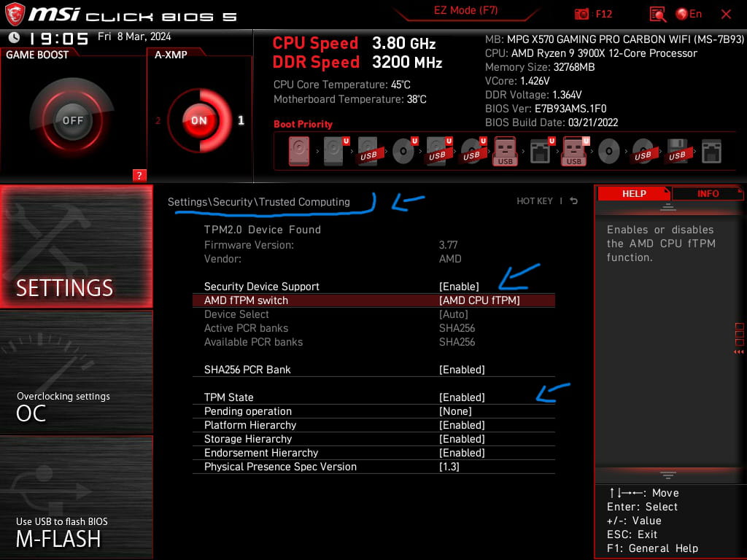The width and height of the screenshot is (747, 560).
Task: Open the SHA256 PCR Bank setting
Action: tap(373, 370)
